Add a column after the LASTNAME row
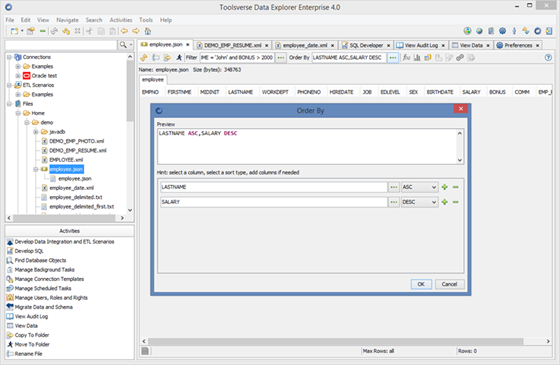 pos(445,187)
